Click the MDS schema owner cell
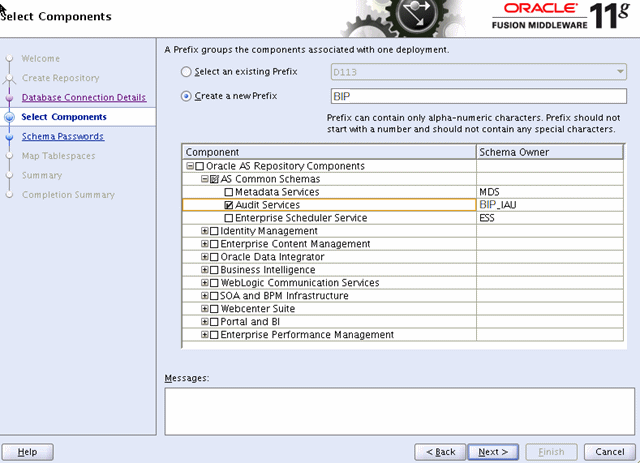640x463 pixels. click(550, 192)
